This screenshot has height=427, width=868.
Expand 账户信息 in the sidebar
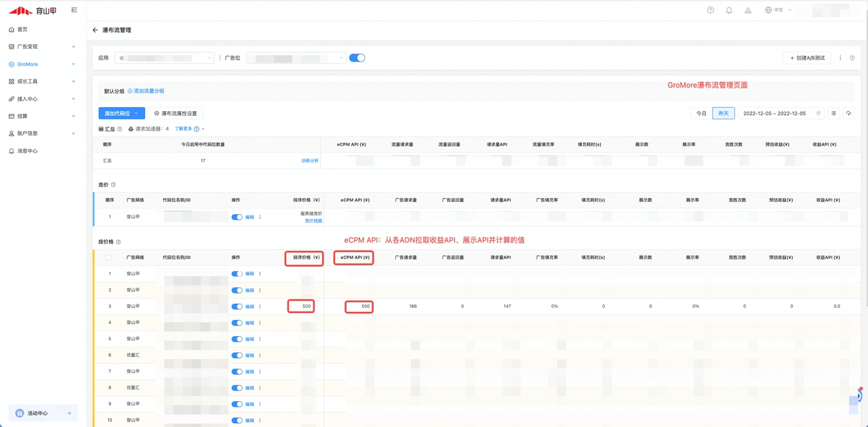click(x=42, y=134)
